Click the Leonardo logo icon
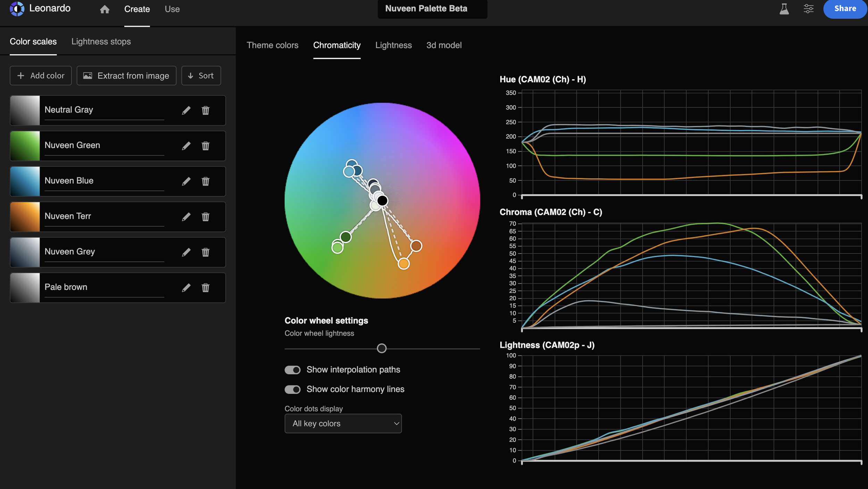The width and height of the screenshot is (868, 489). click(x=17, y=9)
